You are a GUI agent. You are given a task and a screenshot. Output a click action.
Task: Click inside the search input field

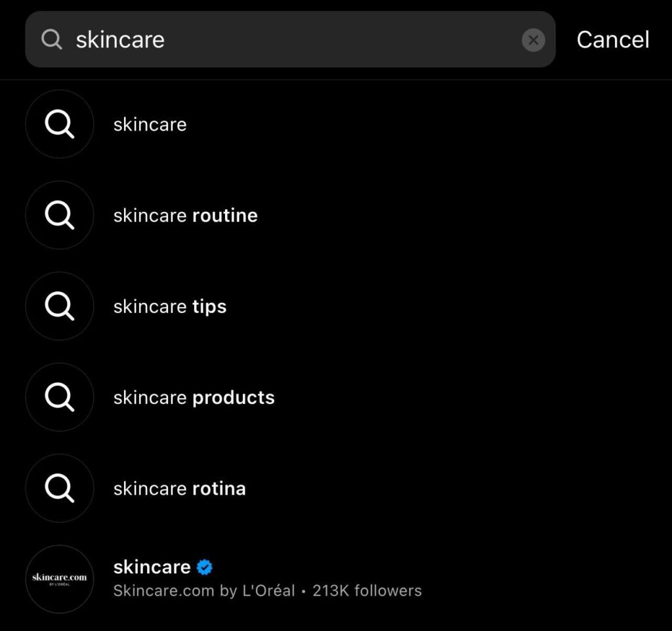[295, 39]
